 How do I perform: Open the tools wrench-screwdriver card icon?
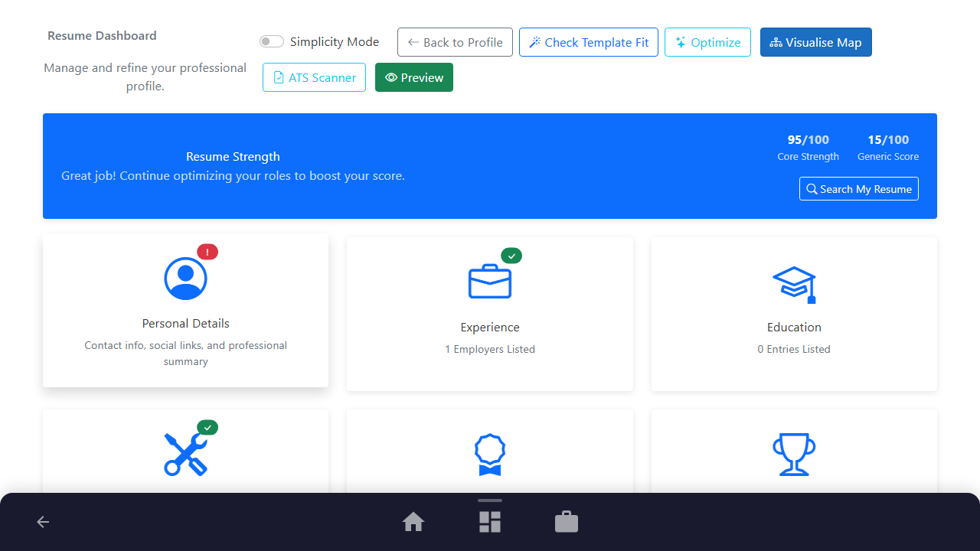tap(185, 454)
